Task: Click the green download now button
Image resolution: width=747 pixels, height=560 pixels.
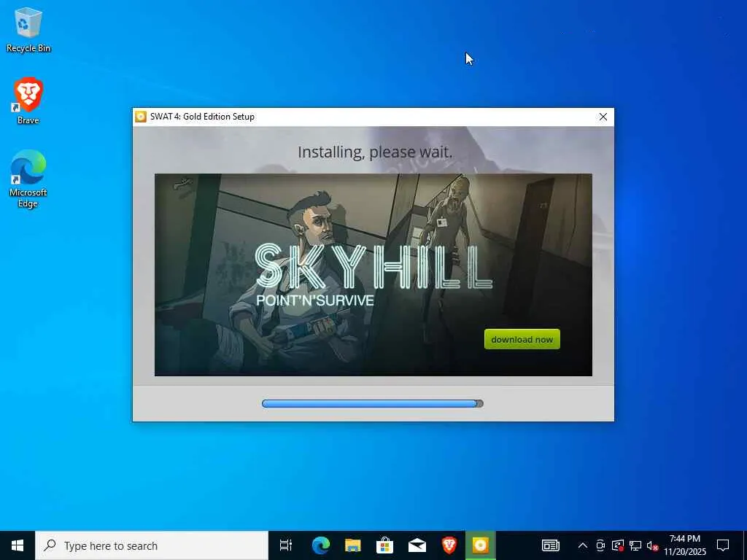Action: pos(522,339)
